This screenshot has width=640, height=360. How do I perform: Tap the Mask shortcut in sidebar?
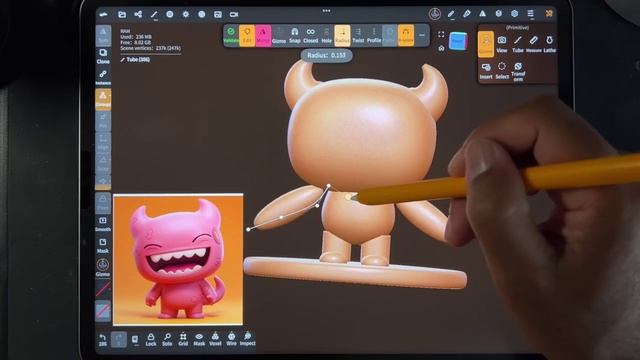[x=103, y=246]
